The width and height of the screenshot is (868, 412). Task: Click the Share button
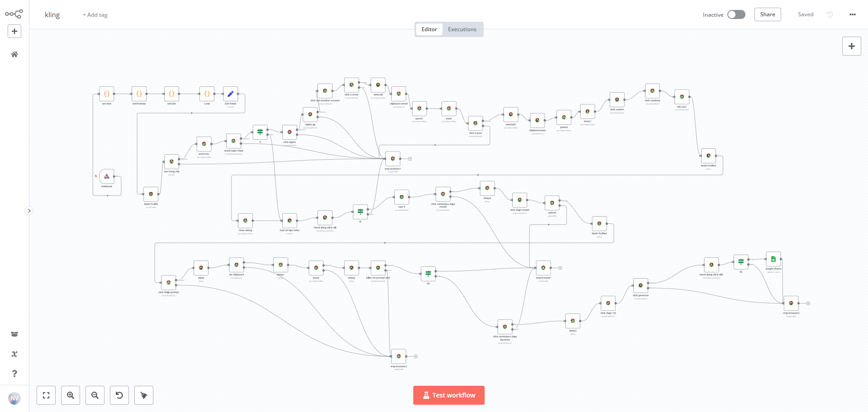pos(767,14)
